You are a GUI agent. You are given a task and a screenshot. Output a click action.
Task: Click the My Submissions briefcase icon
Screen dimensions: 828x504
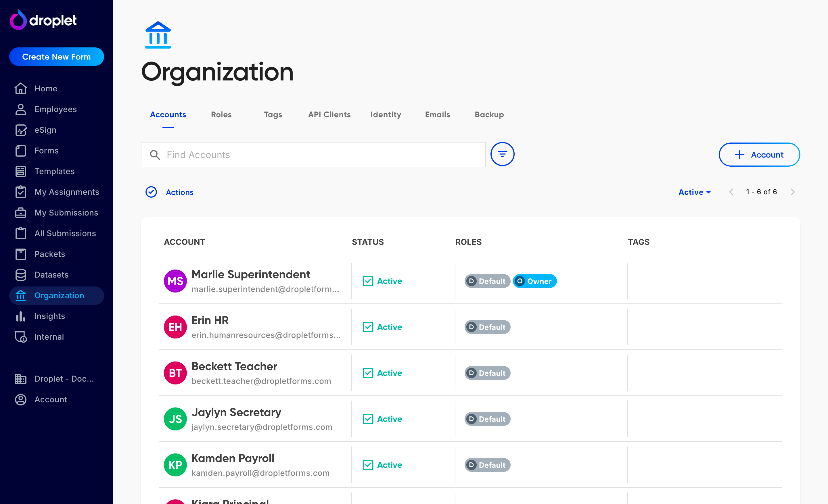(20, 213)
